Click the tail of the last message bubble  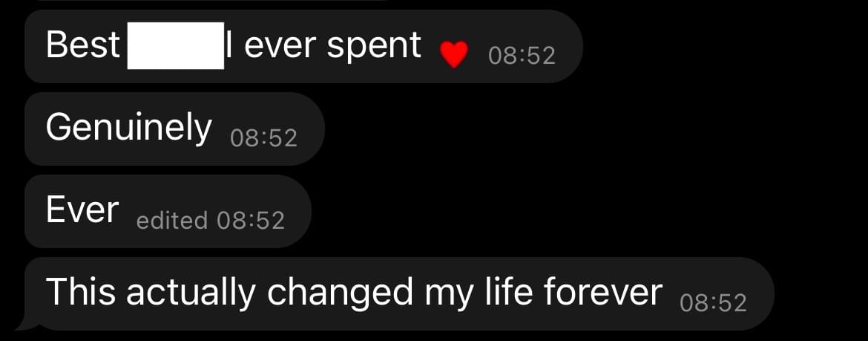(x=23, y=322)
